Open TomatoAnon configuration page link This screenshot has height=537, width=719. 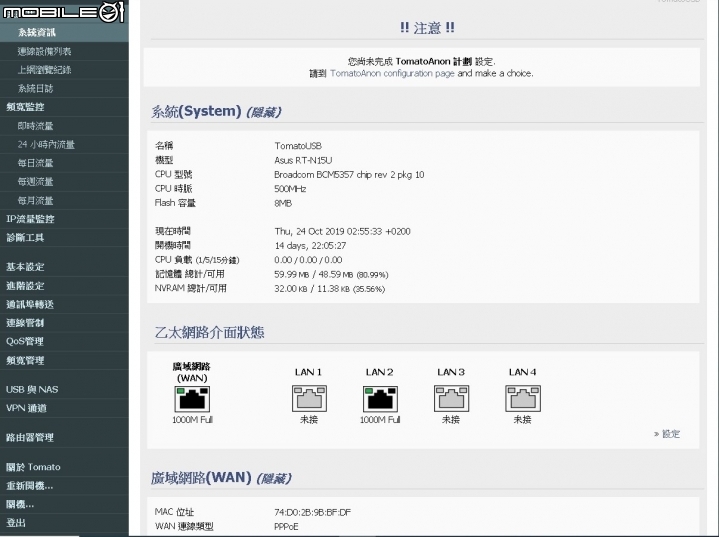click(x=392, y=73)
